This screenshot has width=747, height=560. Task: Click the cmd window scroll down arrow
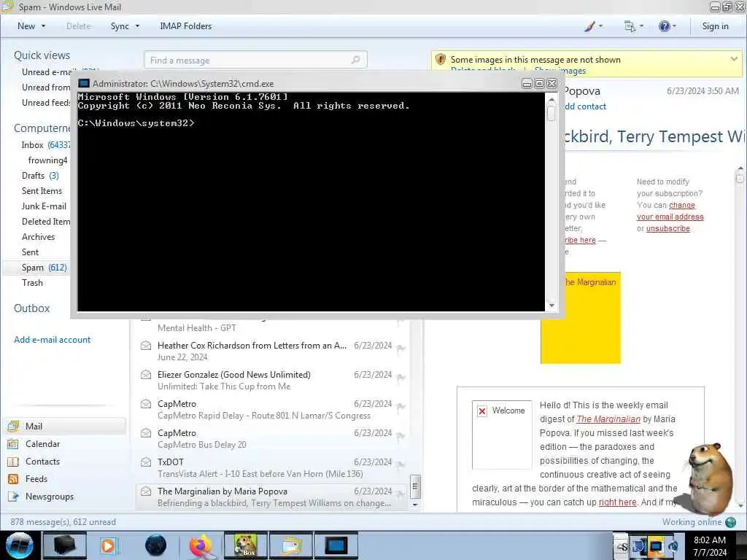click(x=551, y=306)
